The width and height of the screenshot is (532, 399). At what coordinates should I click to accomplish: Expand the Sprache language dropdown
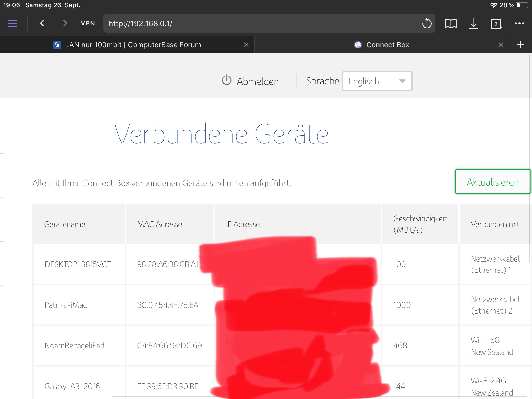click(377, 81)
